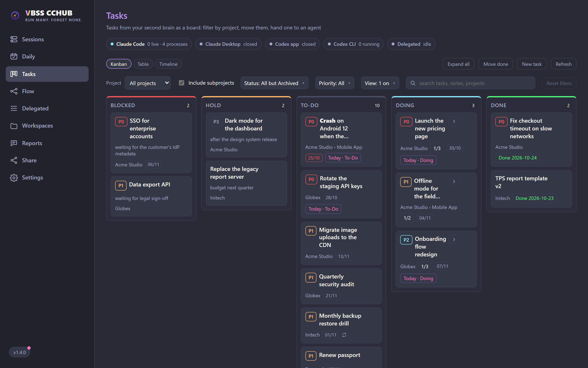Open Delegated via its list icon
The image size is (588, 368).
click(14, 108)
